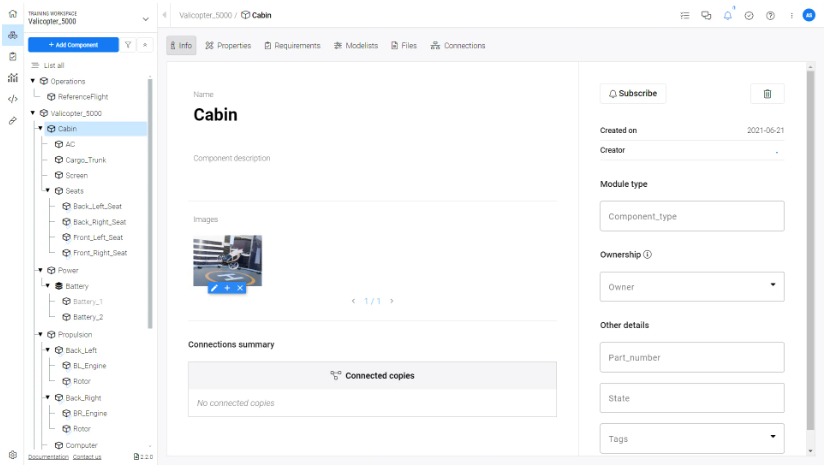Viewport: 828px width, 467px height.
Task: Collapse the Operations tree node
Action: pos(33,81)
